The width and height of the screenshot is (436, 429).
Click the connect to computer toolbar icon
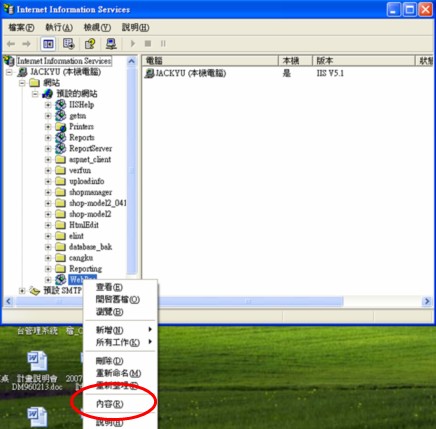coord(111,44)
